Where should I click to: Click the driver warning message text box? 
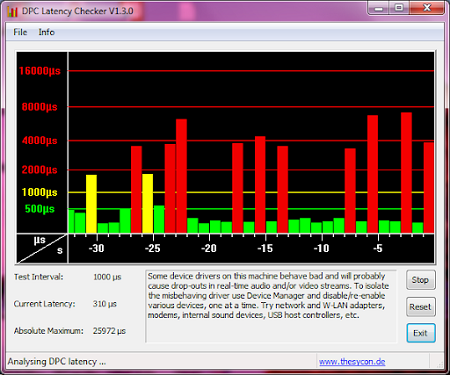tap(271, 306)
